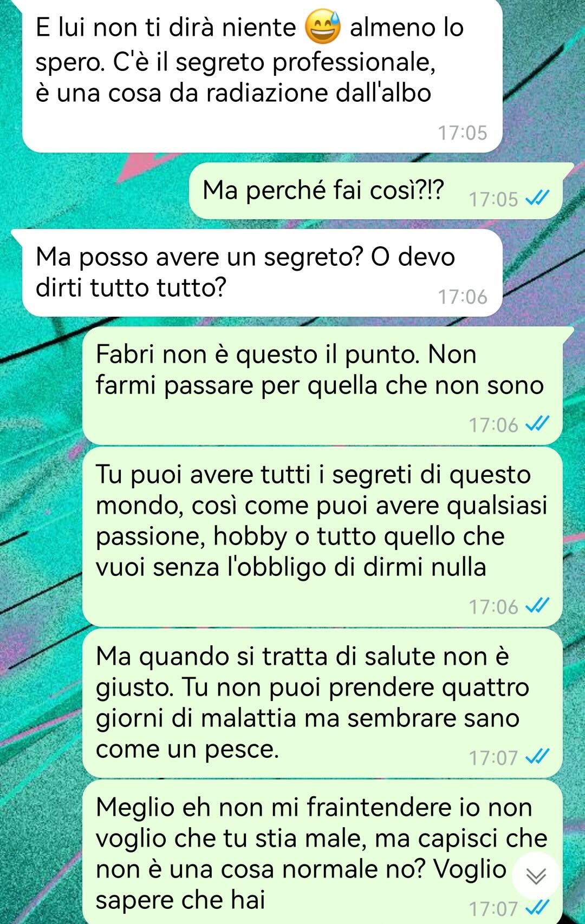Tap the teal chat wallpaper beside 'Ma perché' bubble
585x924 pixels.
(x=97, y=191)
